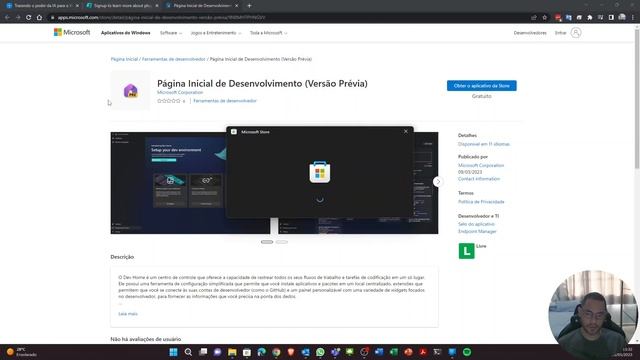Bookmark this page with the star icon
The image size is (640, 360).
544,18
